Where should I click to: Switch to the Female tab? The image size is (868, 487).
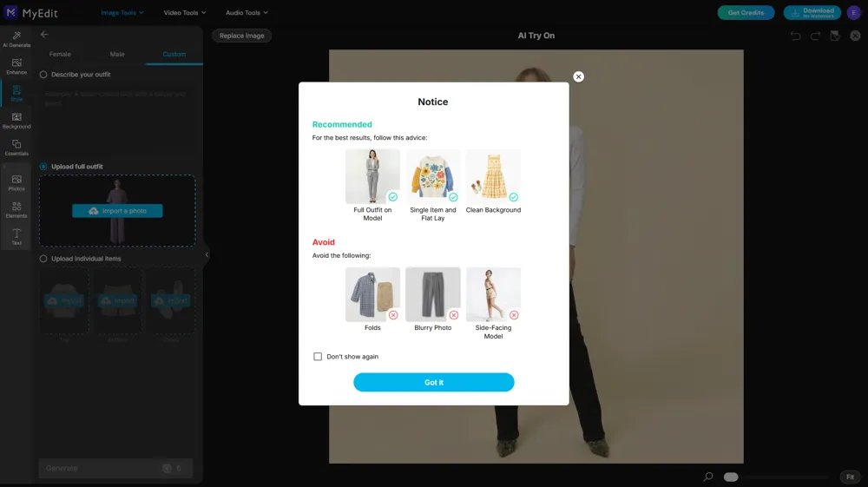[x=60, y=54]
